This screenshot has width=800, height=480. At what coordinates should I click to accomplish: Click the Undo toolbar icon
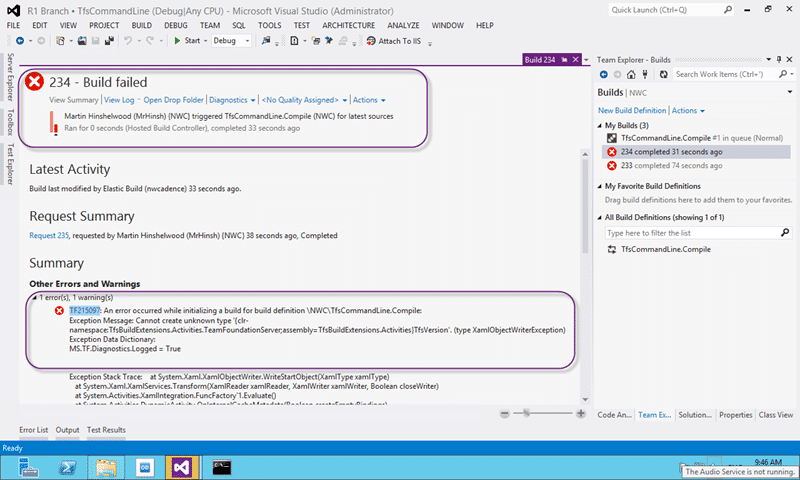tap(128, 41)
